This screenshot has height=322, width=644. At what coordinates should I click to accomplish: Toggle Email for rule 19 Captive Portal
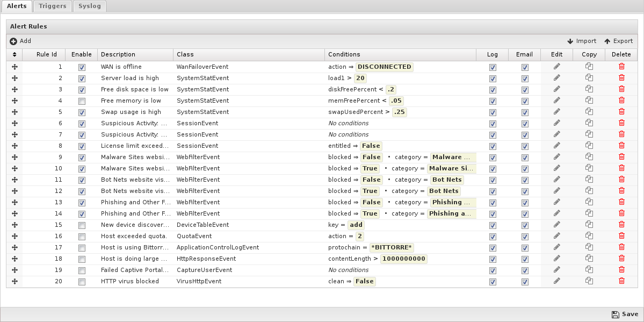(524, 270)
